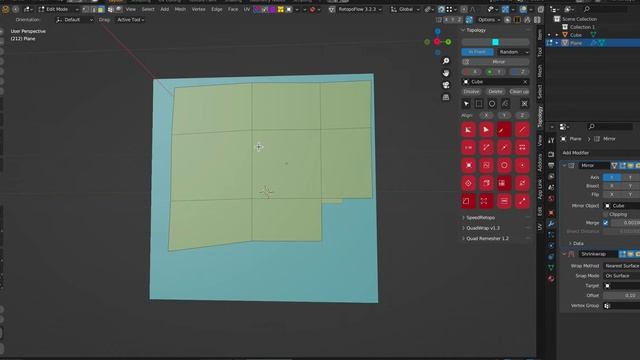640x360 pixels.
Task: Toggle Mirror modifier Axis X button
Action: pos(611,177)
